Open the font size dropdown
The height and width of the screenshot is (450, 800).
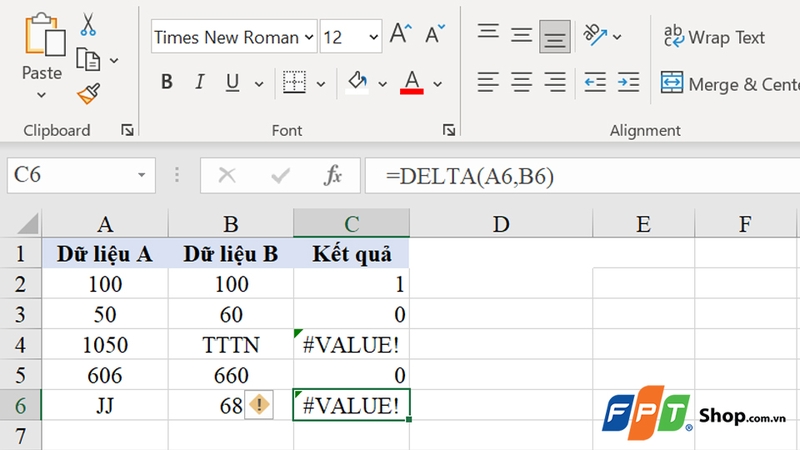(373, 37)
